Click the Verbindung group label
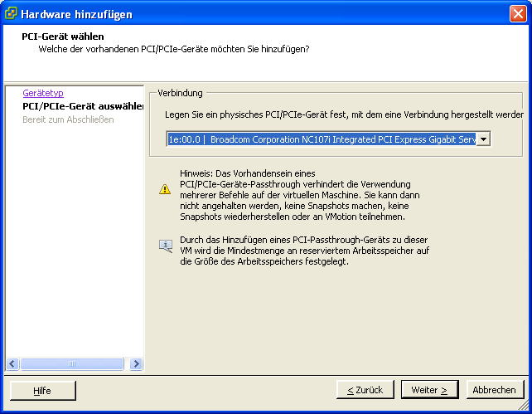Viewport: 532px width, 414px height. [180, 93]
